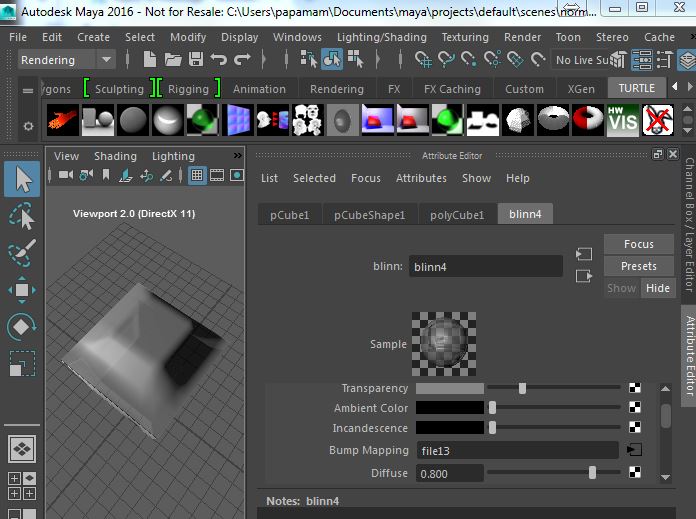This screenshot has height=519, width=696.
Task: Pick the Move tool in toolbox
Action: pos(22,290)
